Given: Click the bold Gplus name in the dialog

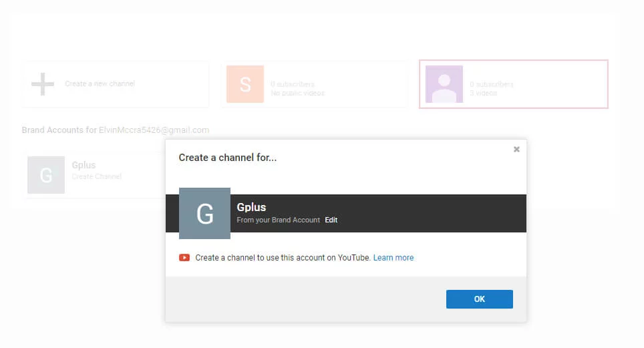Looking at the screenshot, I should [x=251, y=207].
